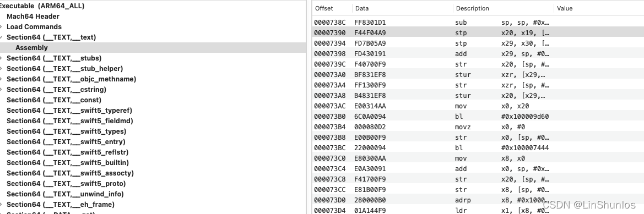Click data bytes FF8301D1

click(x=370, y=22)
